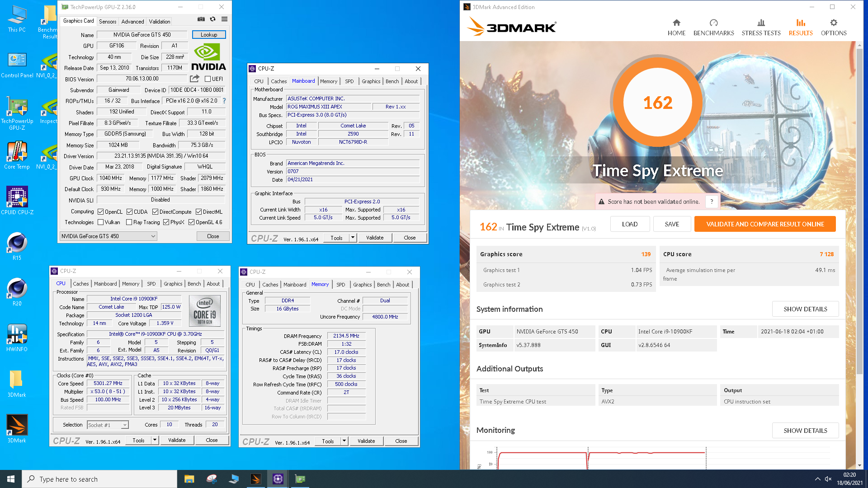The image size is (868, 488).
Task: Click the LOAD button in 3DMark
Action: pyautogui.click(x=630, y=224)
